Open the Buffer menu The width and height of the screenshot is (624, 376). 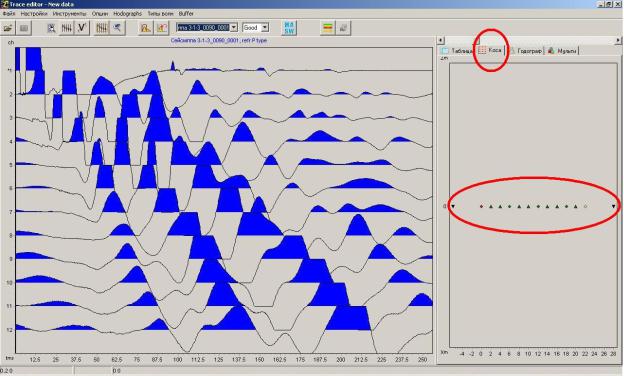[x=186, y=14]
